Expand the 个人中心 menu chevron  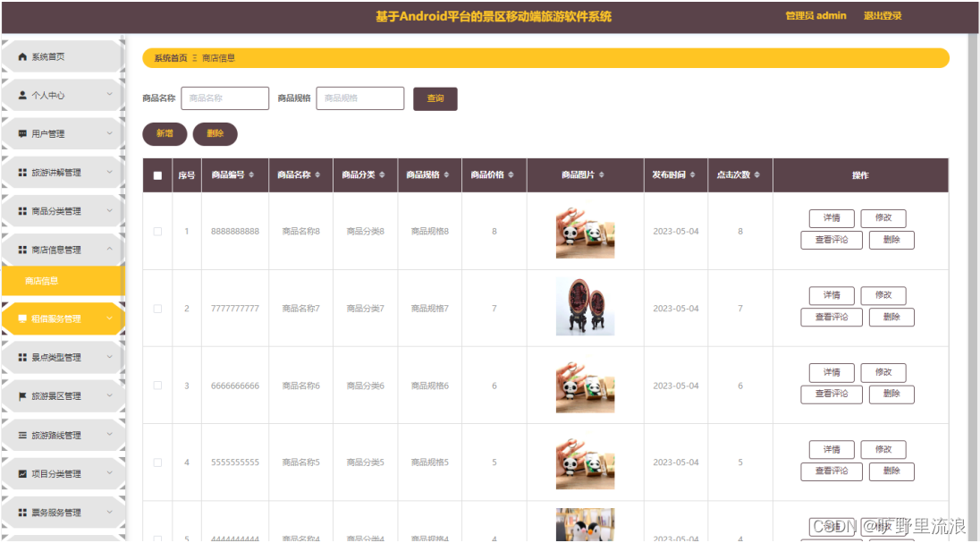pos(109,95)
